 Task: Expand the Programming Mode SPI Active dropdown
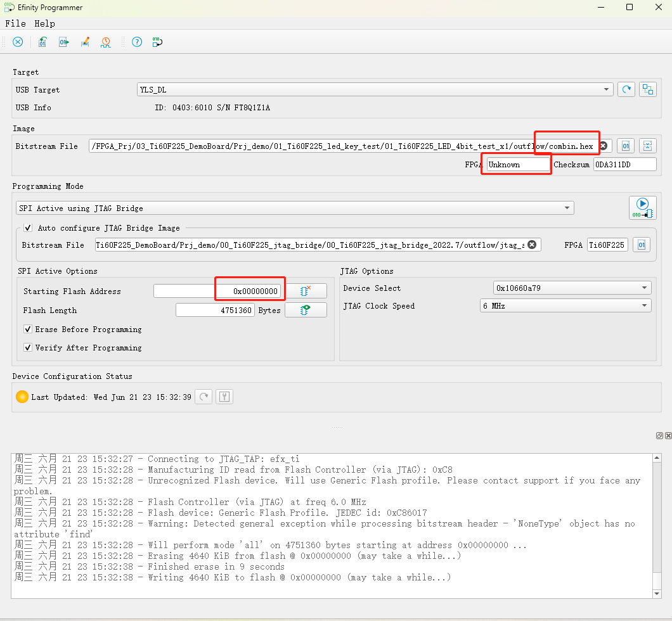(x=295, y=208)
